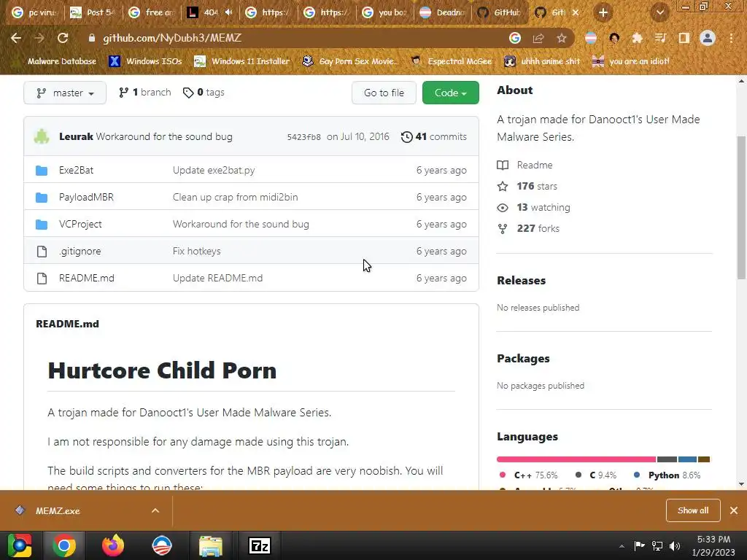Viewport: 747px width, 560px height.
Task: Click the README.md file icon
Action: click(42, 278)
